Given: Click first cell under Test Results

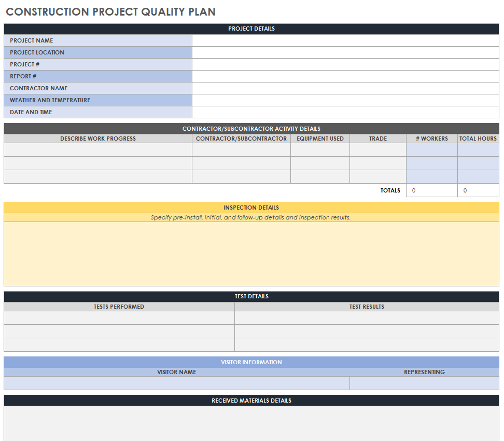Looking at the screenshot, I should (x=367, y=318).
